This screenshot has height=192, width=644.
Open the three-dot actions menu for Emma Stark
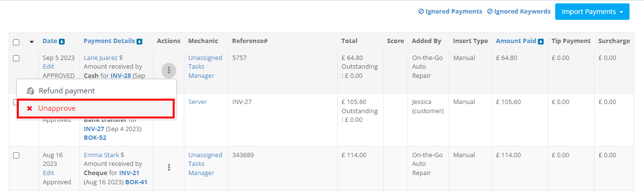point(169,167)
